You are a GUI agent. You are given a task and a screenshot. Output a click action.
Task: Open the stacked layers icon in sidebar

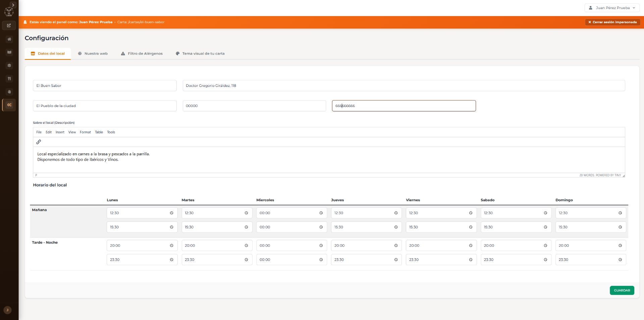pos(9,65)
